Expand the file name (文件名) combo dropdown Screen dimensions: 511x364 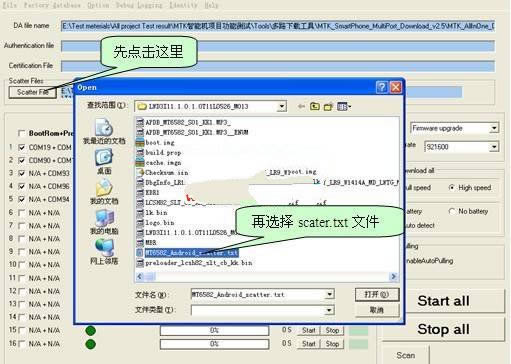[x=329, y=294]
